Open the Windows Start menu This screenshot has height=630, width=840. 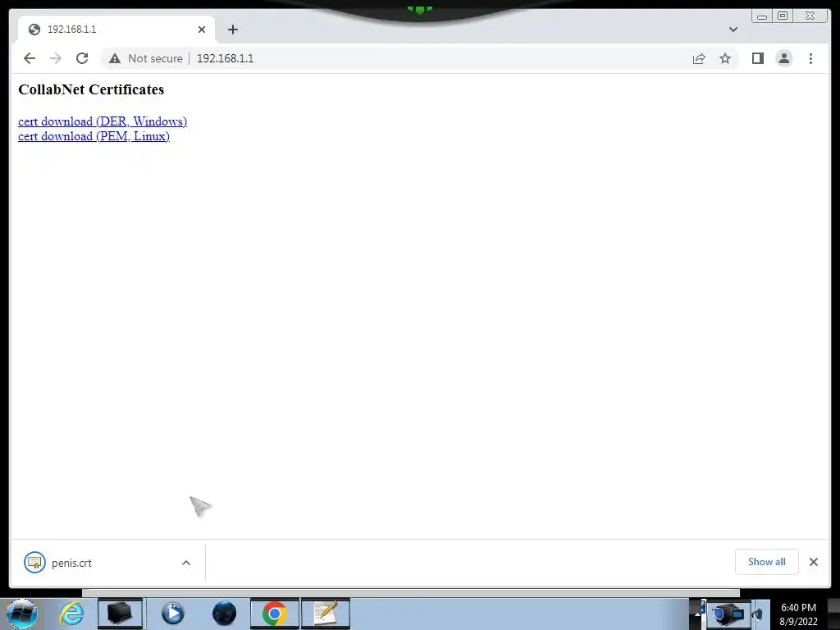22,614
